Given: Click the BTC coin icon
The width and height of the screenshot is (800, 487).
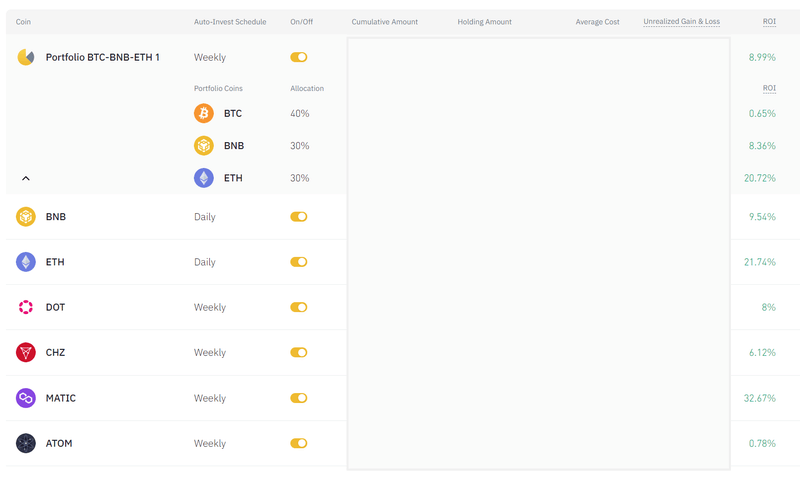Looking at the screenshot, I should (204, 113).
